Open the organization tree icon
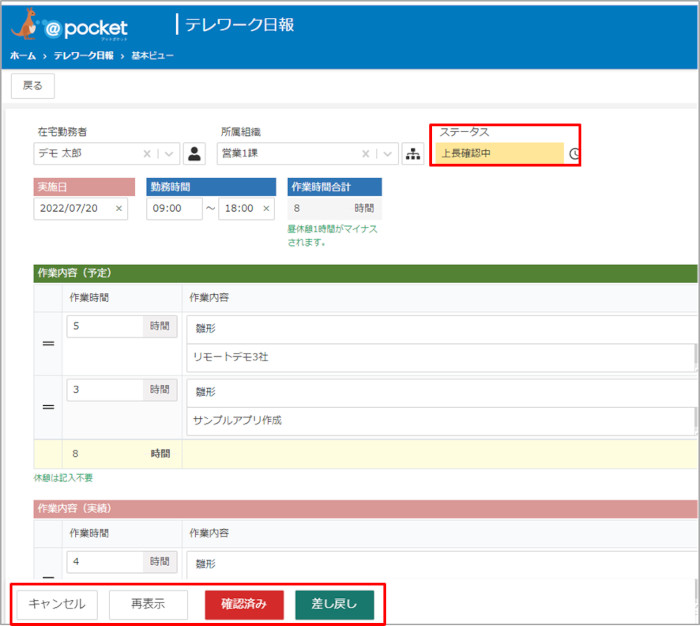700x626 pixels. [x=412, y=154]
